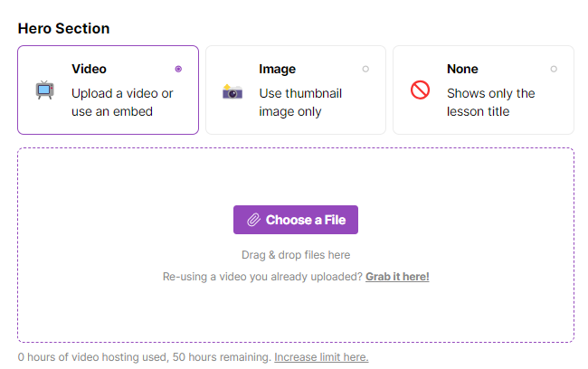Click "Re-using a video you already uploaded?" text
The height and width of the screenshot is (369, 588).
point(262,277)
